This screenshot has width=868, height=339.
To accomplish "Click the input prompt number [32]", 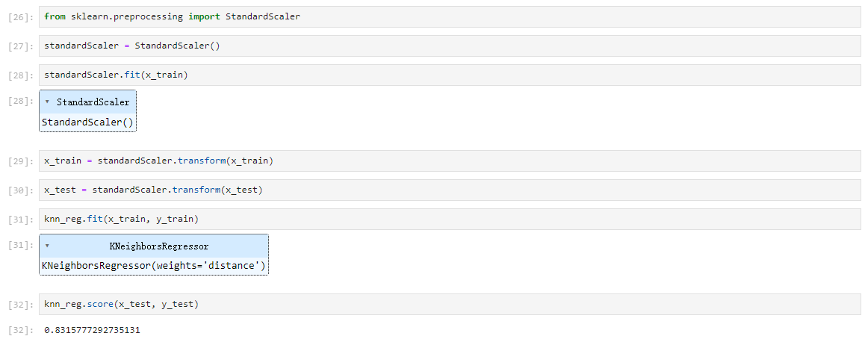I will pyautogui.click(x=22, y=305).
